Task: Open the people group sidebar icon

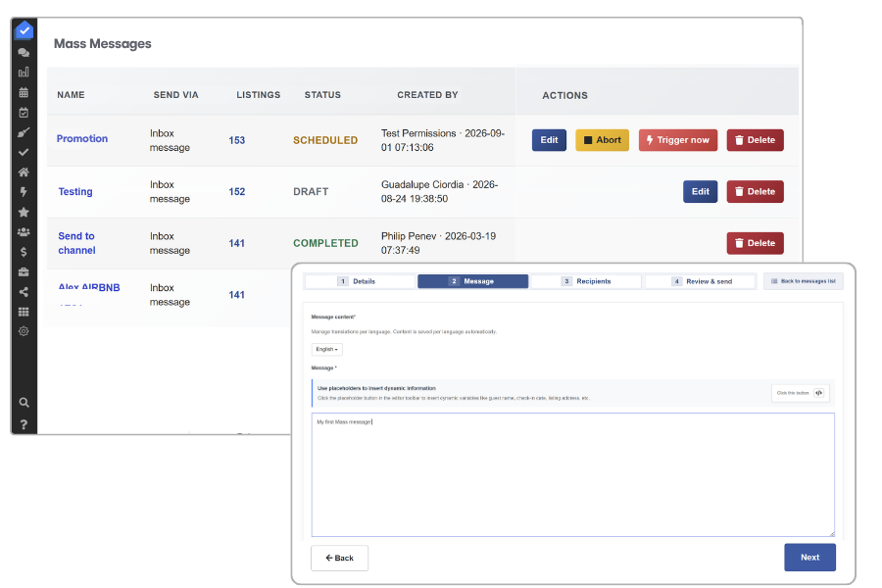Action: 24,232
